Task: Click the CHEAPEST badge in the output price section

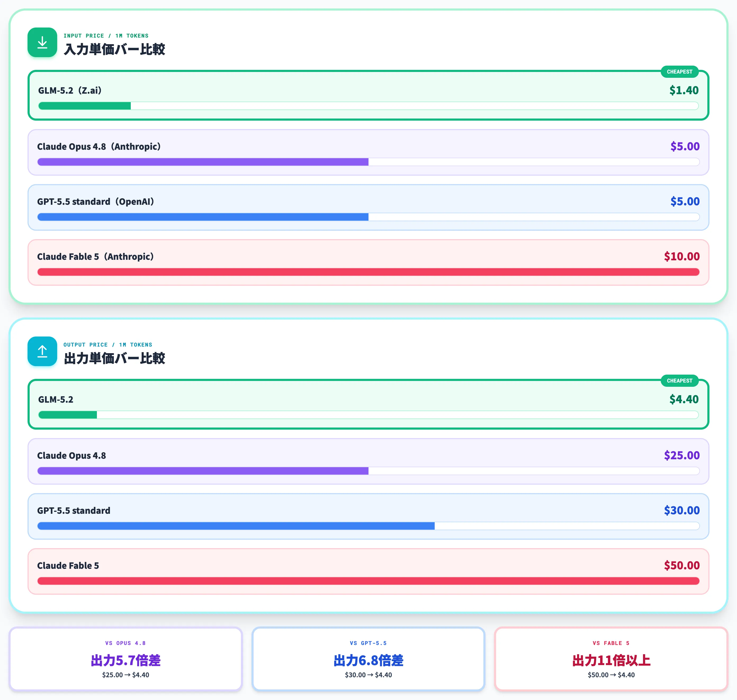Action: [679, 381]
